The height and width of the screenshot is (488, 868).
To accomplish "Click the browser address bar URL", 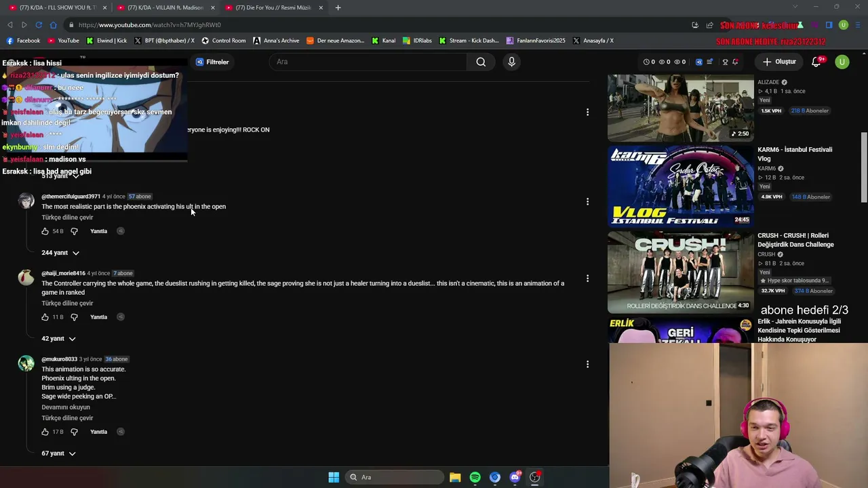I will pos(149,25).
